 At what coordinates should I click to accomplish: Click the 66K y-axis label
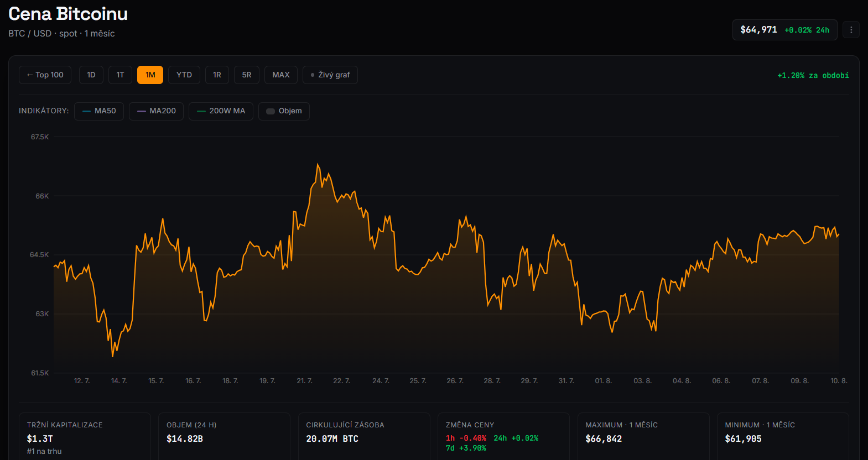click(x=42, y=196)
